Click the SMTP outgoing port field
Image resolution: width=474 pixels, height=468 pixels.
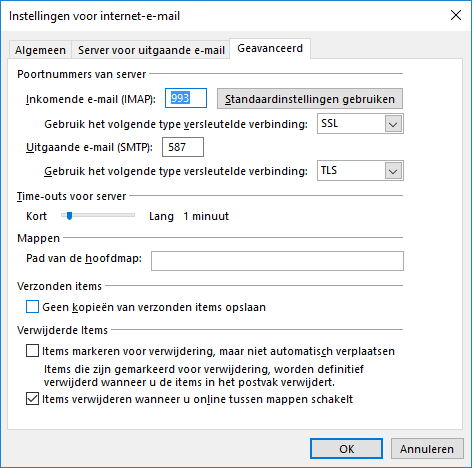[183, 147]
